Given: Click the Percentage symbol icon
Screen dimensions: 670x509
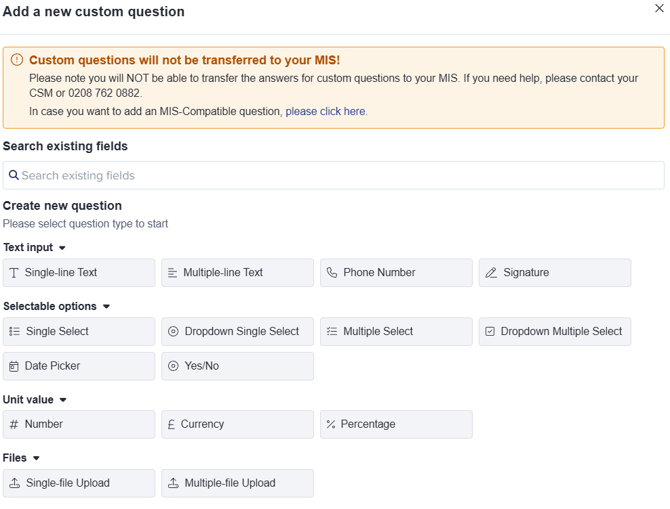Looking at the screenshot, I should (x=331, y=424).
